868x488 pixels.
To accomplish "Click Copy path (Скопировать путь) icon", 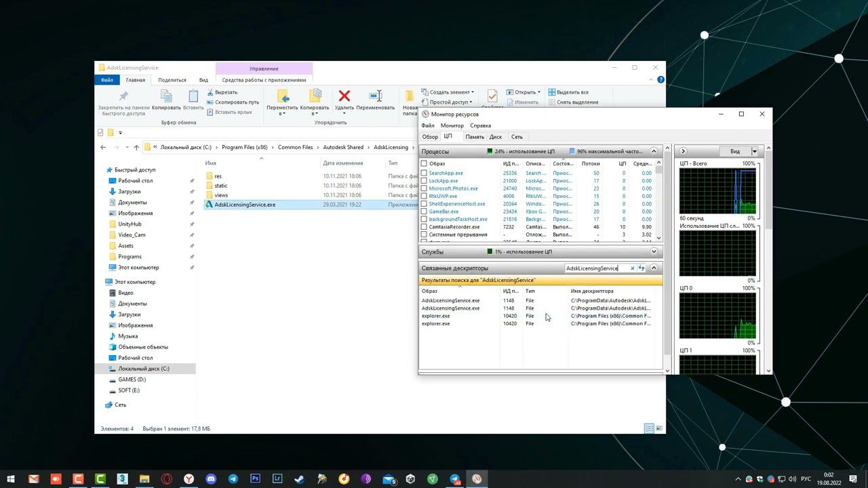I will point(210,102).
